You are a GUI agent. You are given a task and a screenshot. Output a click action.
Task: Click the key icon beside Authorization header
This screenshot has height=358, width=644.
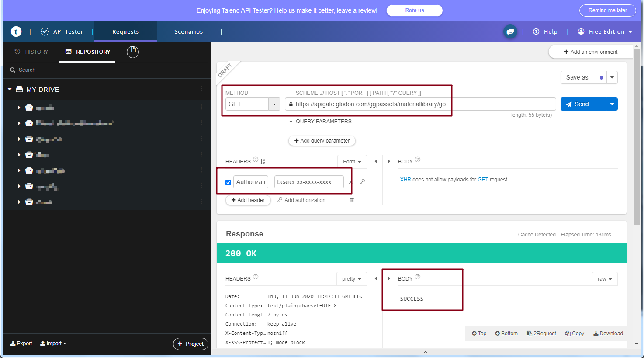point(363,182)
